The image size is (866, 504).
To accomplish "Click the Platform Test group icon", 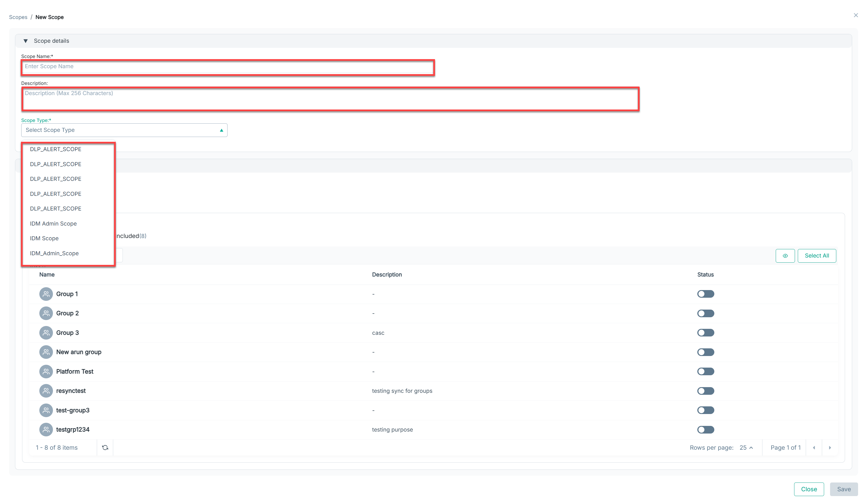I will tap(46, 371).
